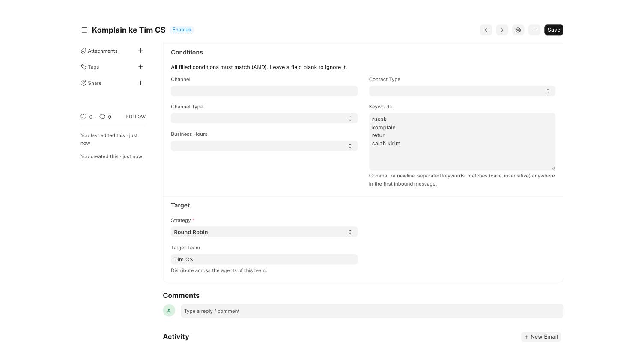
Task: Go to previous document arrow
Action: pos(486,30)
